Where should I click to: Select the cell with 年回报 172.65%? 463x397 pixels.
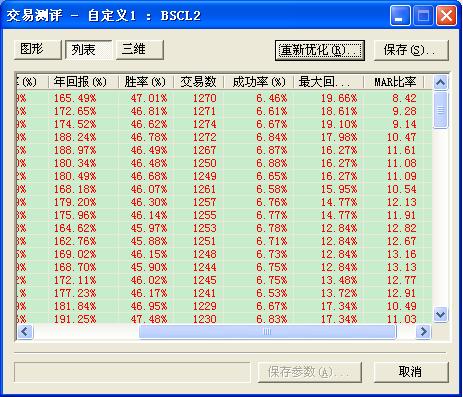point(75,111)
